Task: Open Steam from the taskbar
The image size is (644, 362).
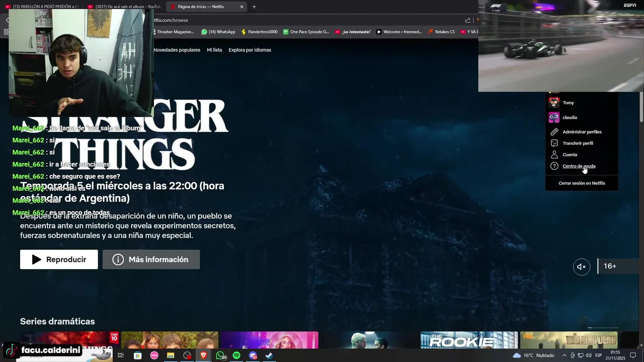Action: [x=269, y=355]
